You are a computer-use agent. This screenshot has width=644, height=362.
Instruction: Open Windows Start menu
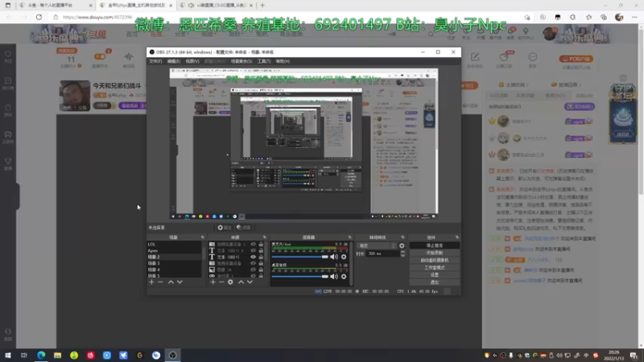8,355
